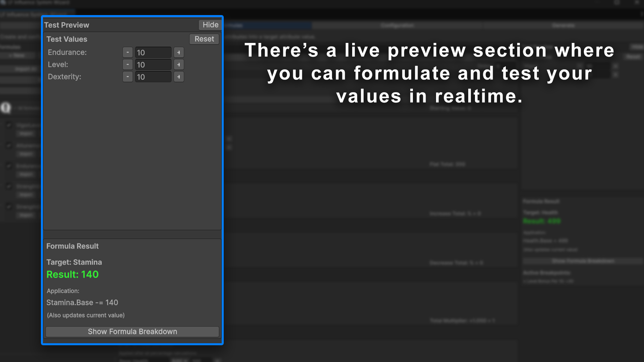Click the Test Preview panel header

coord(67,25)
